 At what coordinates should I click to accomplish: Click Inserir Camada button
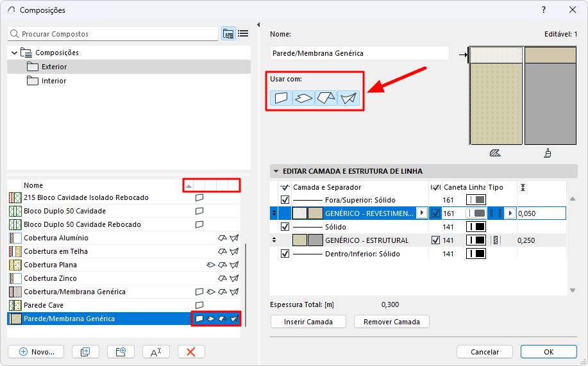[308, 322]
